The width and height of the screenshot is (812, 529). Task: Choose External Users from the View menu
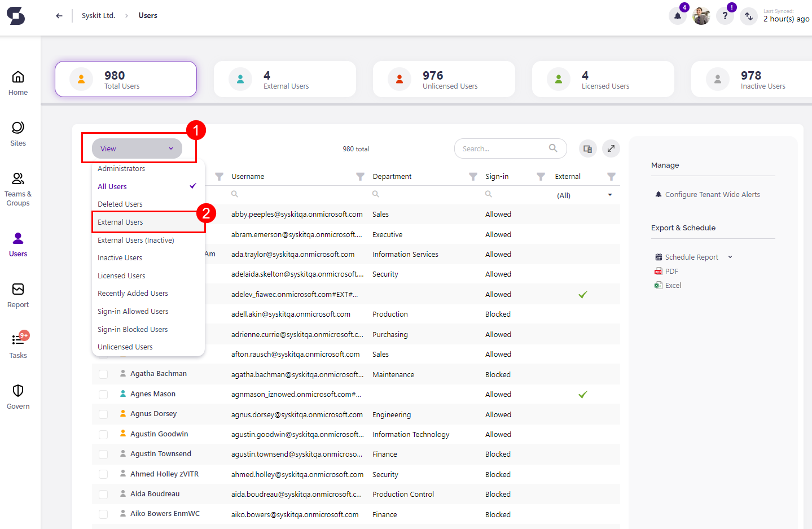tap(121, 222)
